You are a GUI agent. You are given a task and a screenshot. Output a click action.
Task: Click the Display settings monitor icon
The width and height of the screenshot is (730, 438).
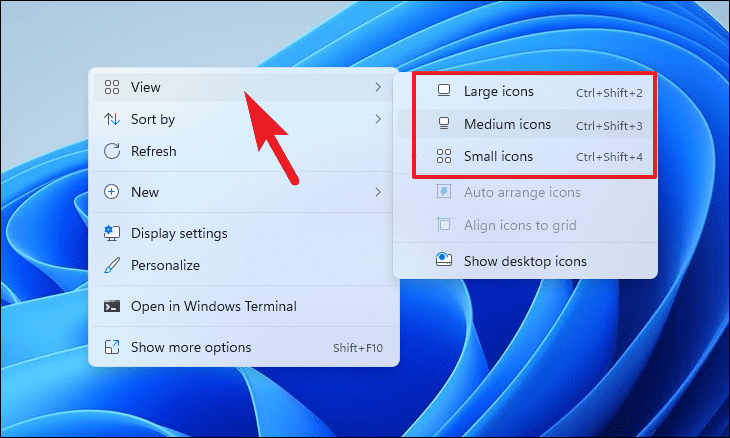click(112, 233)
